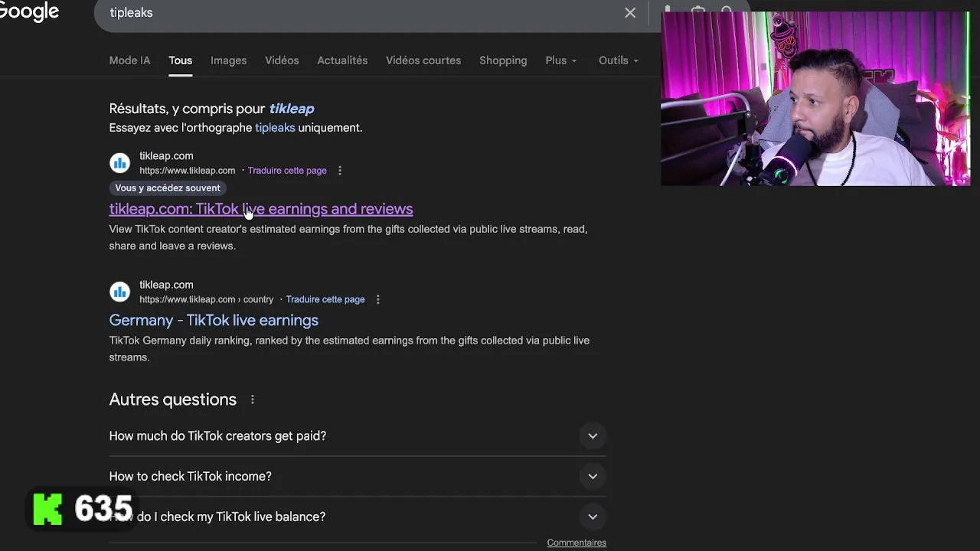The height and width of the screenshot is (551, 980).
Task: Click into the search field containing 'tipleaks'
Action: click(360, 13)
